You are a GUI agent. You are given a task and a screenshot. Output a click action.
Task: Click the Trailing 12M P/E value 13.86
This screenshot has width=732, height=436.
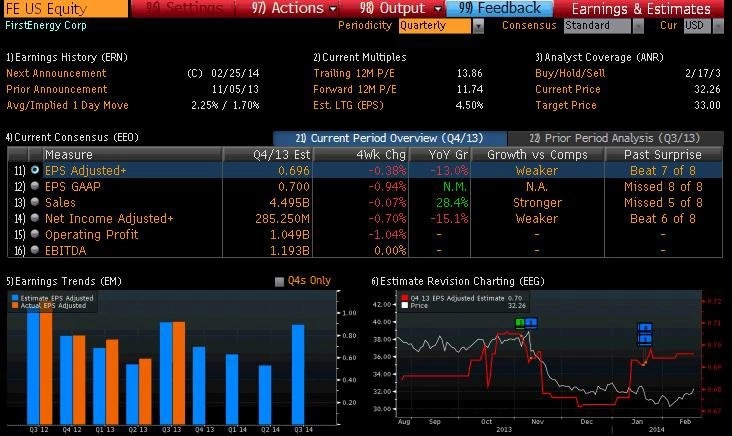coord(470,73)
